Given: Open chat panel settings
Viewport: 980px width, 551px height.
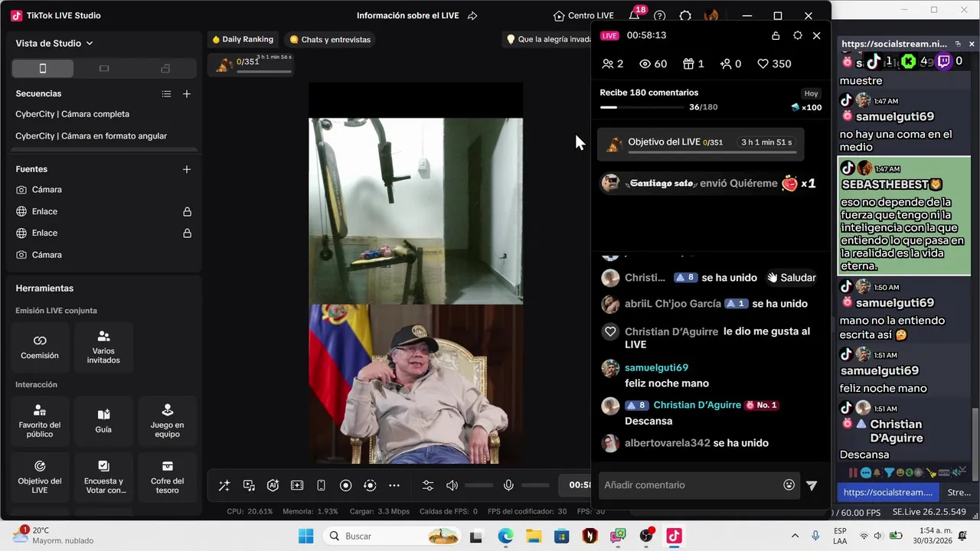Looking at the screenshot, I should 798,35.
